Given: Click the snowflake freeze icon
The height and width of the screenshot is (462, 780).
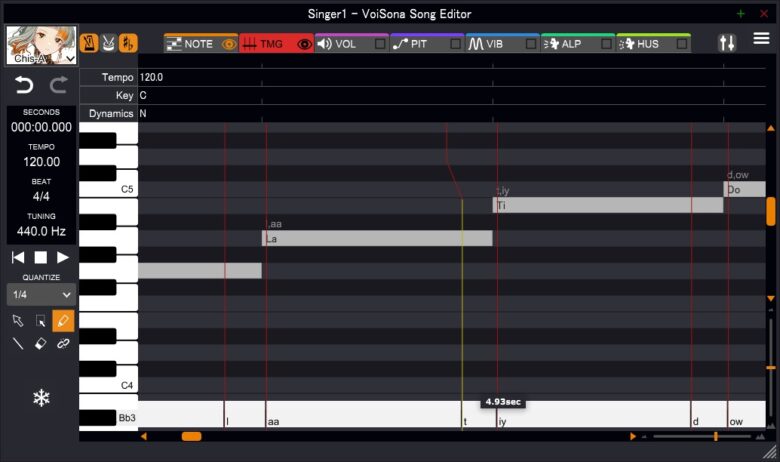Looking at the screenshot, I should click(x=41, y=398).
